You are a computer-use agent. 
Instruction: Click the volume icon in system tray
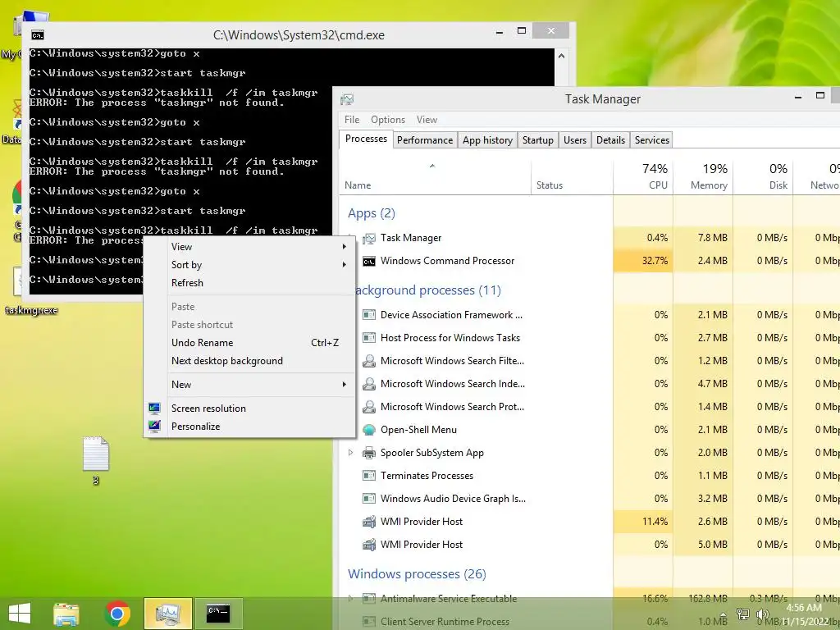pyautogui.click(x=762, y=614)
